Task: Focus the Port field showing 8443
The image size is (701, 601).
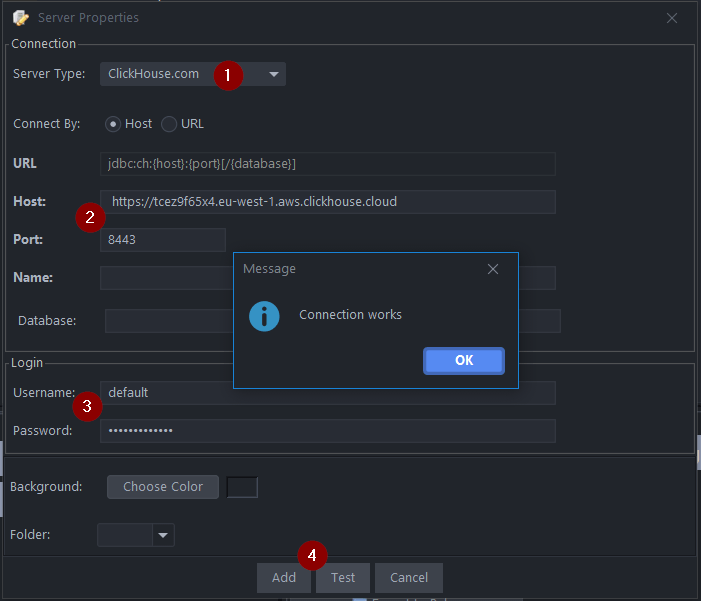Action: [162, 240]
